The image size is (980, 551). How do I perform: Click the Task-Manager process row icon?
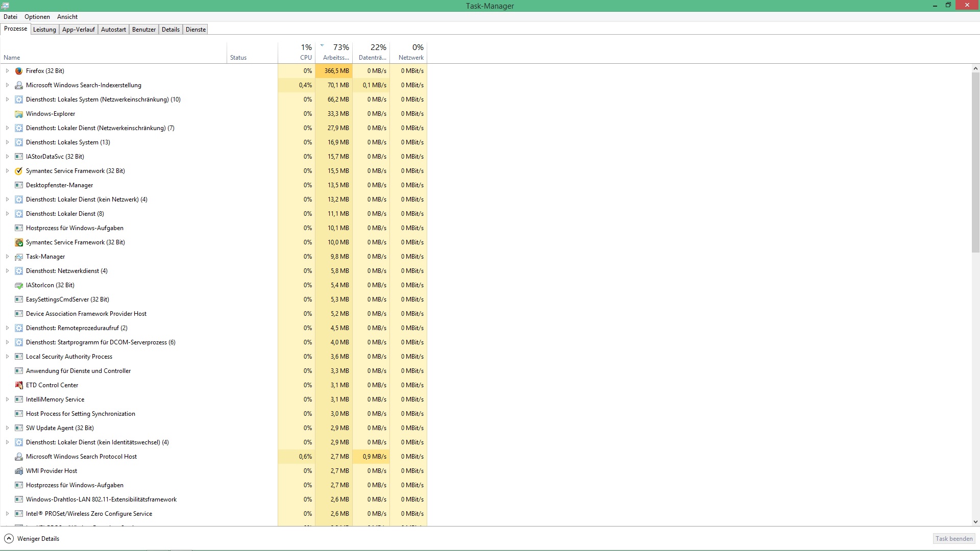pos(19,257)
